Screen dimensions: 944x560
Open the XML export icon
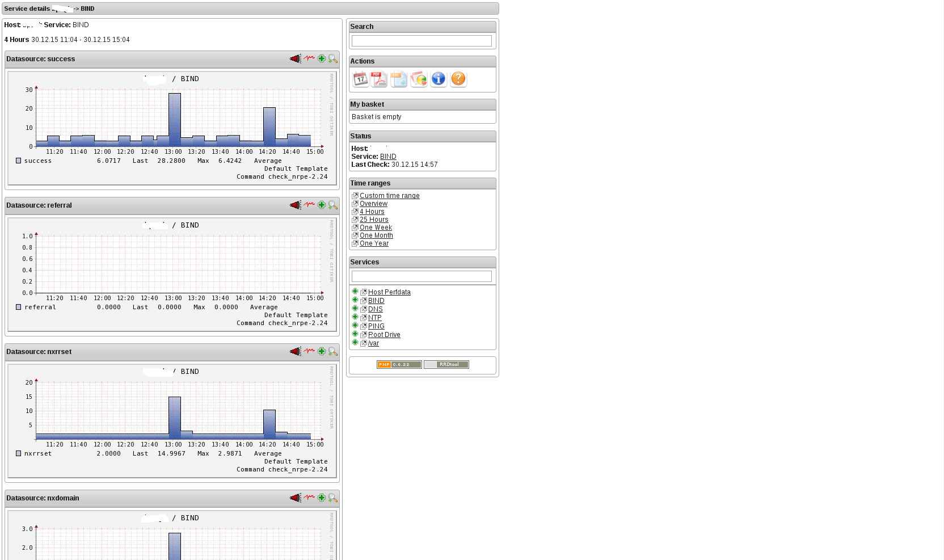pos(399,79)
